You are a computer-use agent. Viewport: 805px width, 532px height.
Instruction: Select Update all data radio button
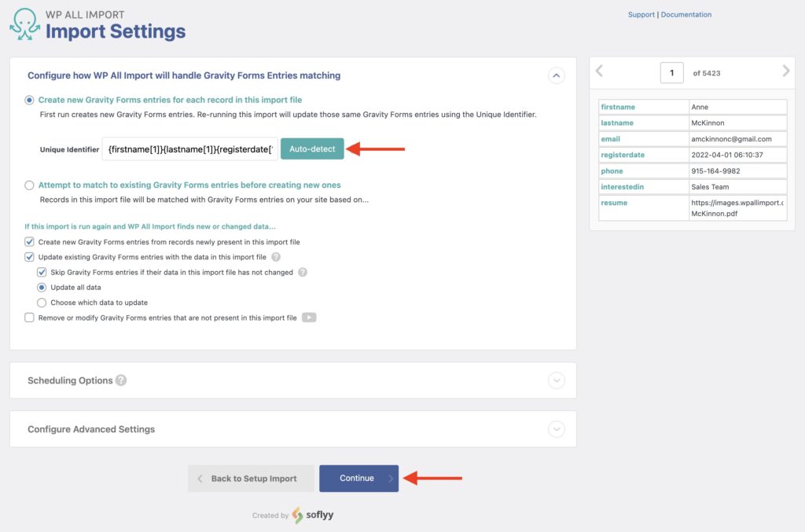[42, 288]
